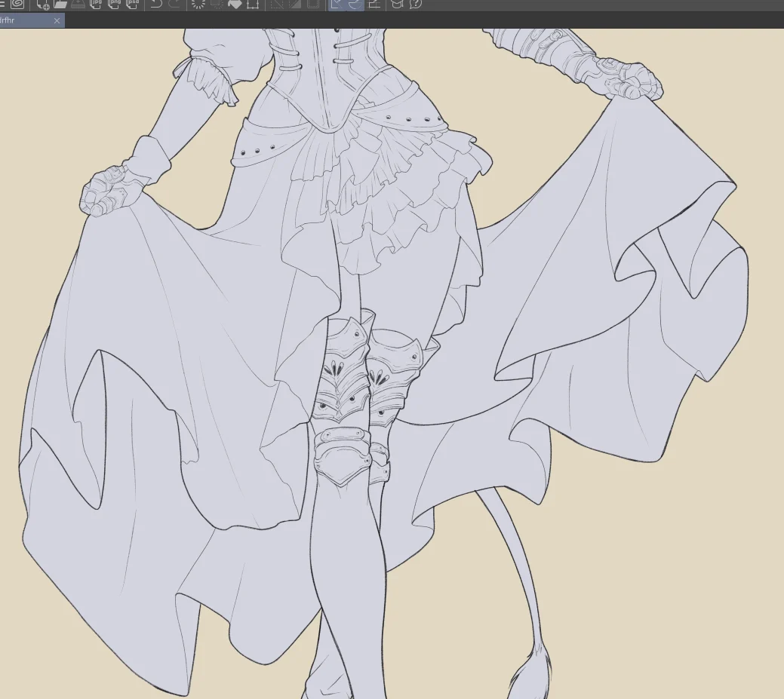Redo the undone action
Screen dimensions: 784x699
[174, 4]
